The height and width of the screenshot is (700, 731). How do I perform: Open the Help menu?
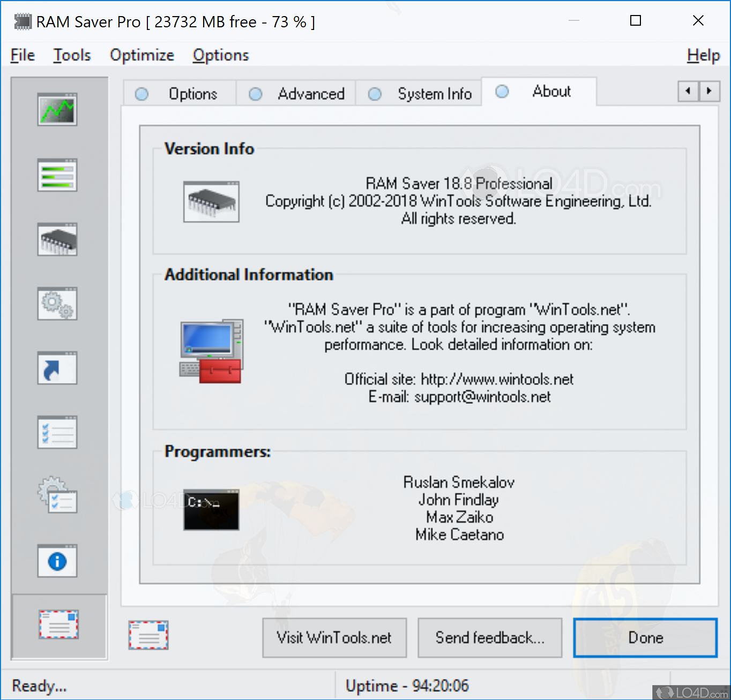point(703,55)
